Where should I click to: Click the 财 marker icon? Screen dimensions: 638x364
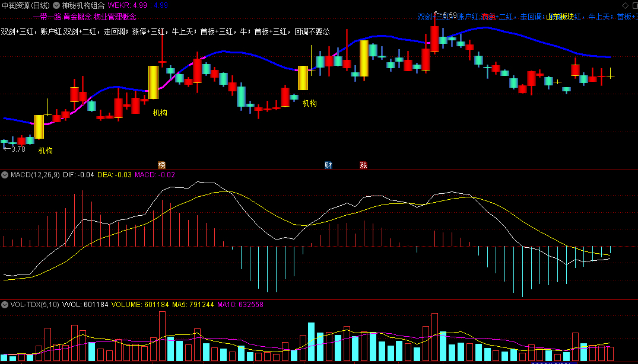[x=328, y=165]
